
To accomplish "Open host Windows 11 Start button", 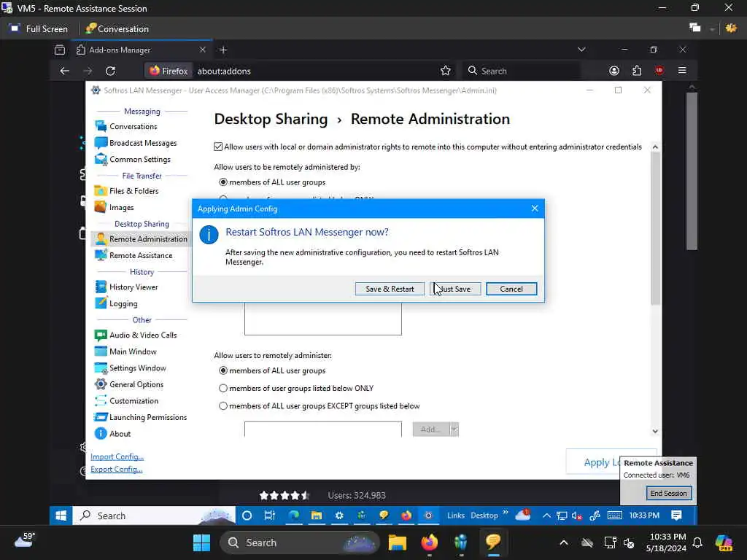I will (201, 542).
